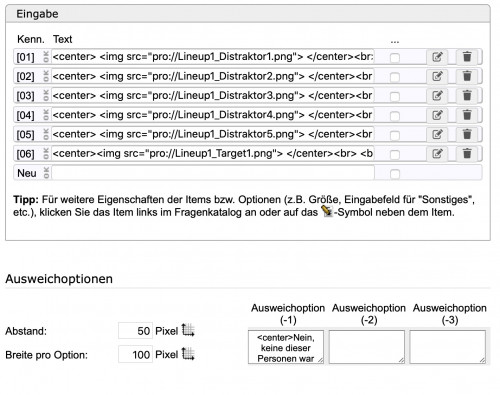500x395 pixels.
Task: Click into the Neu text field
Action: (x=213, y=173)
